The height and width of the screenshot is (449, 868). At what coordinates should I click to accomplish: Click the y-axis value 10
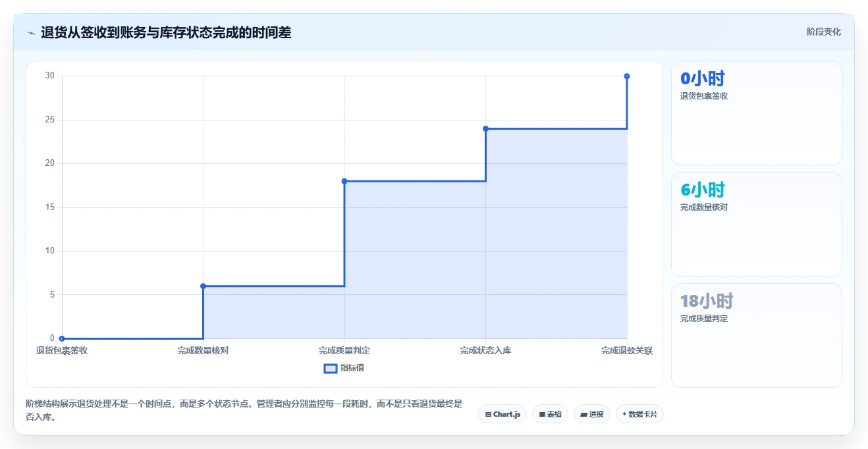(x=50, y=251)
